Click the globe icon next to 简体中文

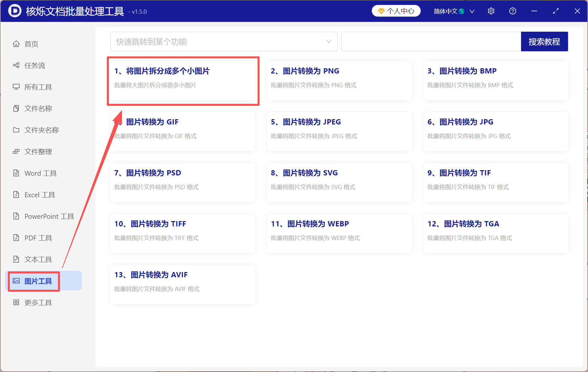[462, 11]
